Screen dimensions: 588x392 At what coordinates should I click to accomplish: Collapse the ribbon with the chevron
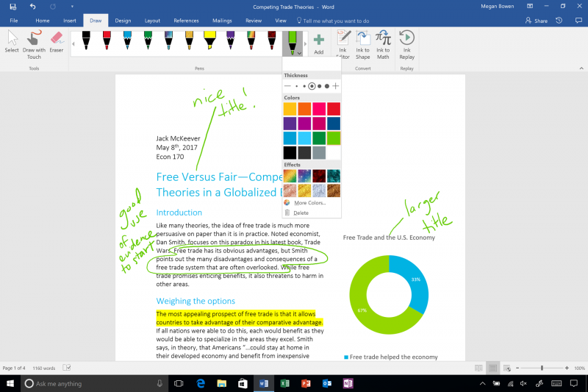pyautogui.click(x=581, y=68)
